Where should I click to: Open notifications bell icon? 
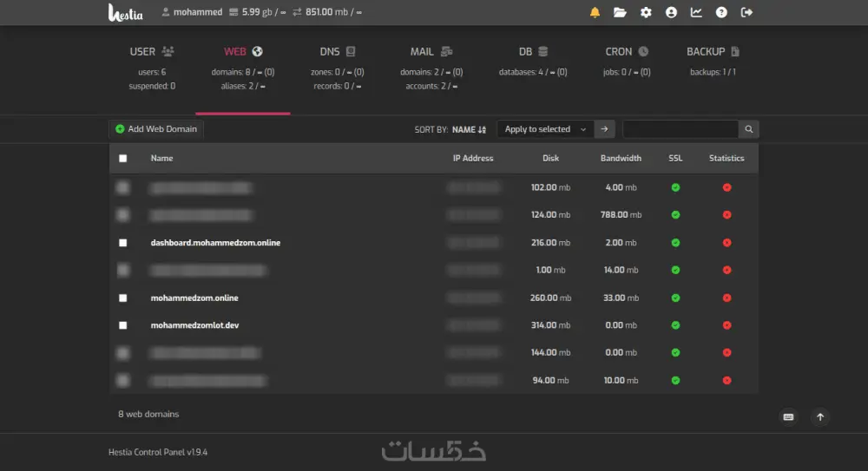click(x=595, y=12)
